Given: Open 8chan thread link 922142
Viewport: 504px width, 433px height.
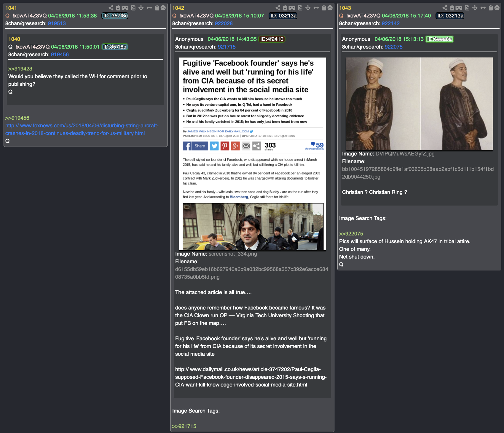Looking at the screenshot, I should tap(391, 23).
